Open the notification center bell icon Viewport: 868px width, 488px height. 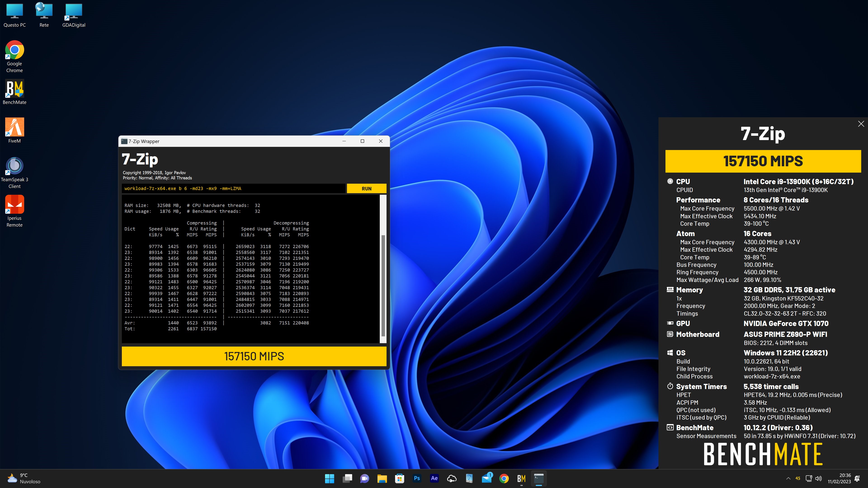[858, 478]
